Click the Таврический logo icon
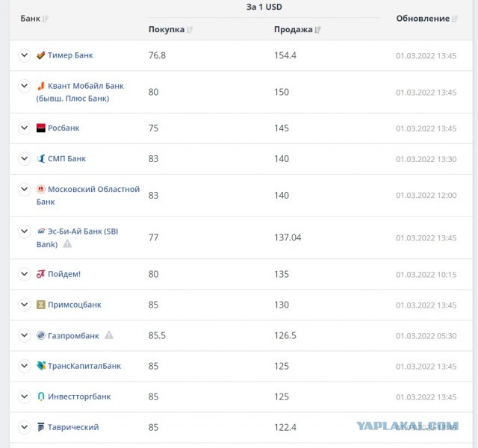 point(41,427)
